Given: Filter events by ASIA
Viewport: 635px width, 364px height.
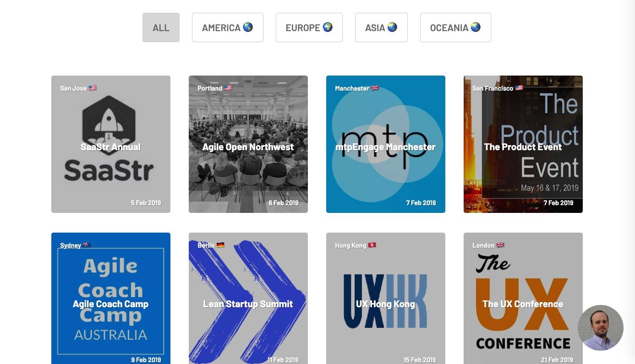Looking at the screenshot, I should 381,27.
